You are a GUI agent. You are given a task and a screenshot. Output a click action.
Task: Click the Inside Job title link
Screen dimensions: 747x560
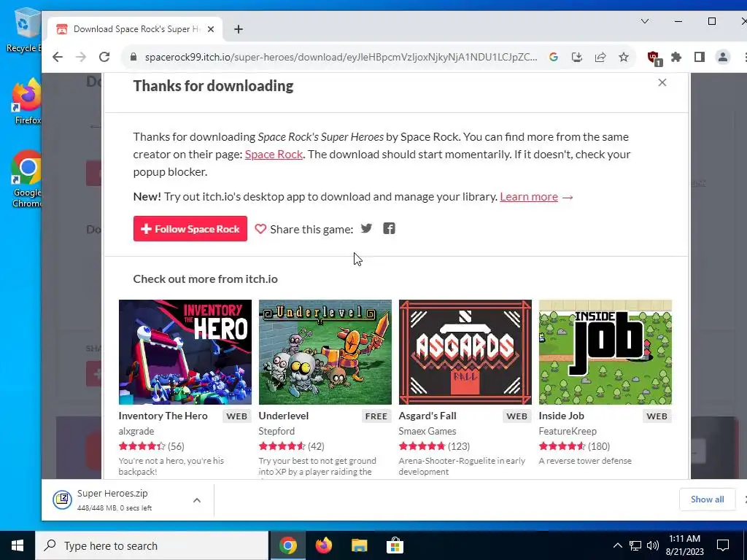click(561, 416)
